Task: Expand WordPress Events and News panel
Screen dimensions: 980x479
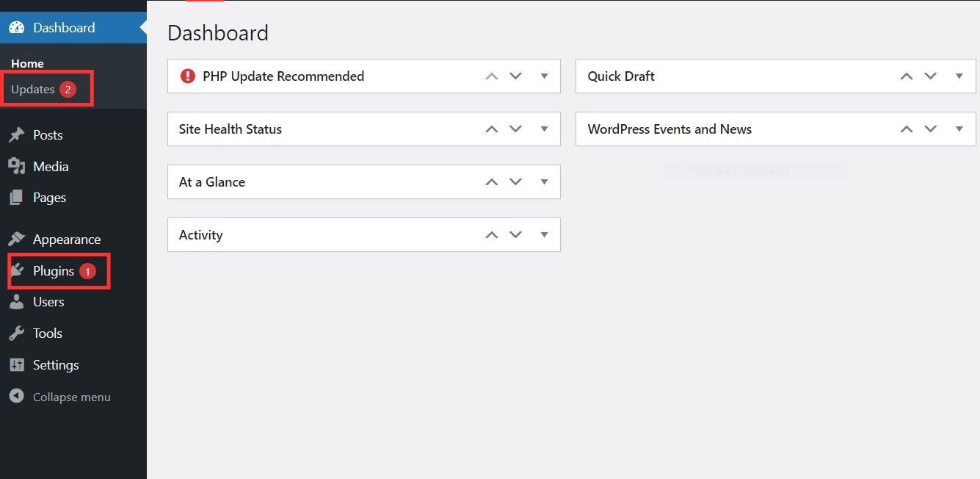Action: pyautogui.click(x=959, y=129)
